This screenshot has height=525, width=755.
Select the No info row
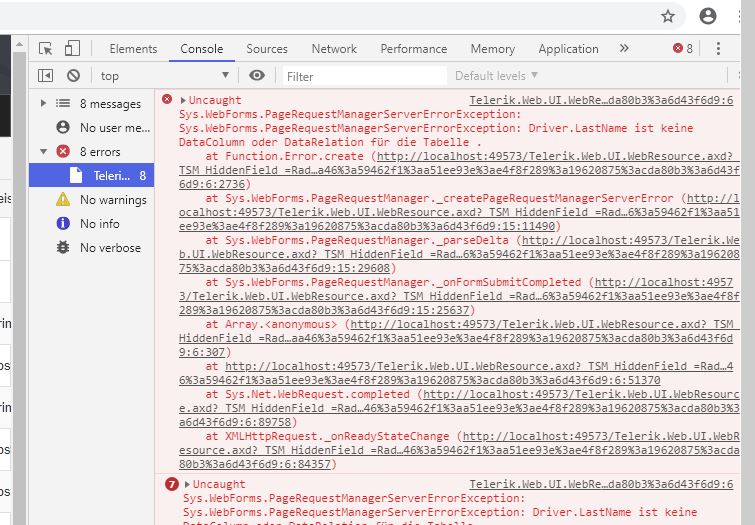[x=91, y=223]
